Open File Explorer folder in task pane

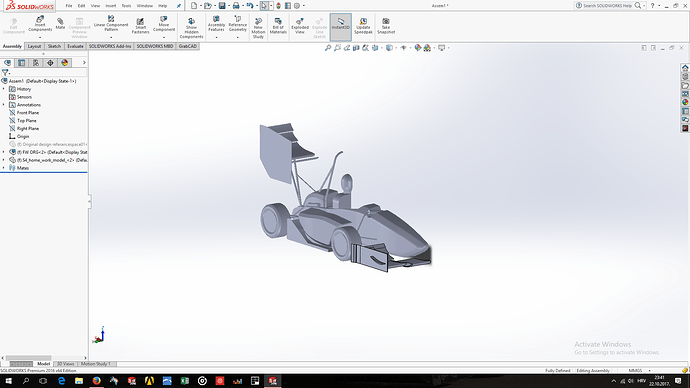tap(685, 85)
